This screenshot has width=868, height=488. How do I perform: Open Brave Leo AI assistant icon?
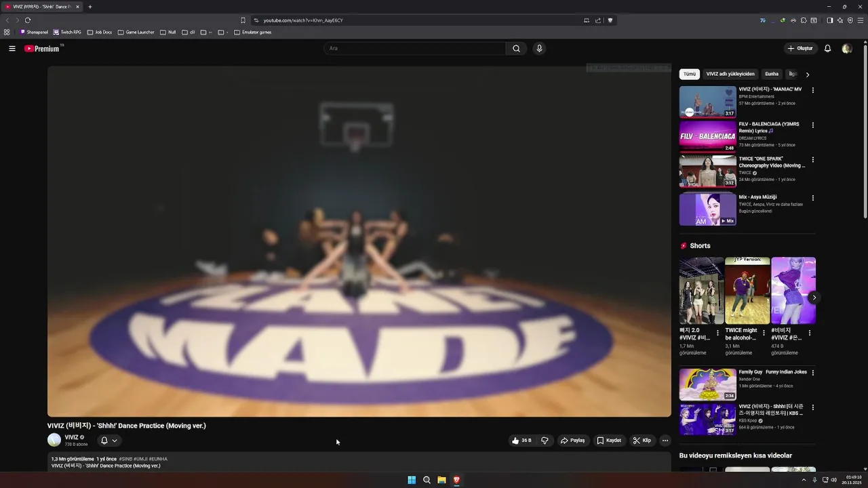(840, 20)
